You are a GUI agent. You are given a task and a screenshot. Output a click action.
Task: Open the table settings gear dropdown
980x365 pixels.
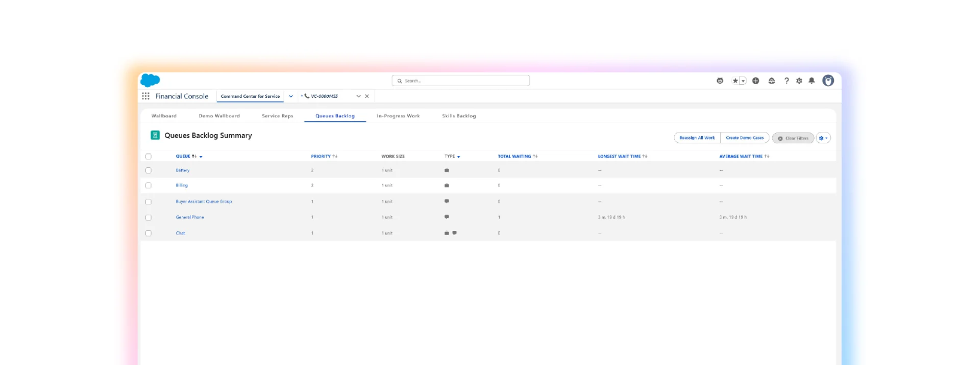pos(823,138)
